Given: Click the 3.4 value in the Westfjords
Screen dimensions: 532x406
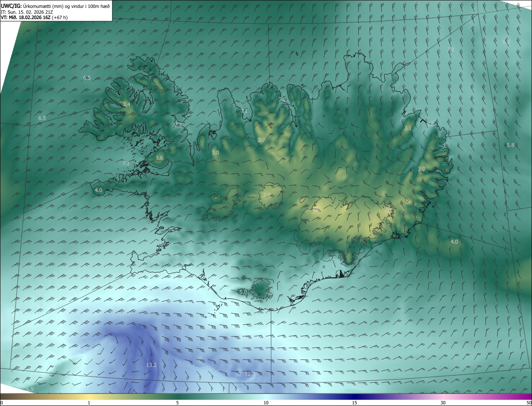Looking at the screenshot, I should tap(126, 105).
